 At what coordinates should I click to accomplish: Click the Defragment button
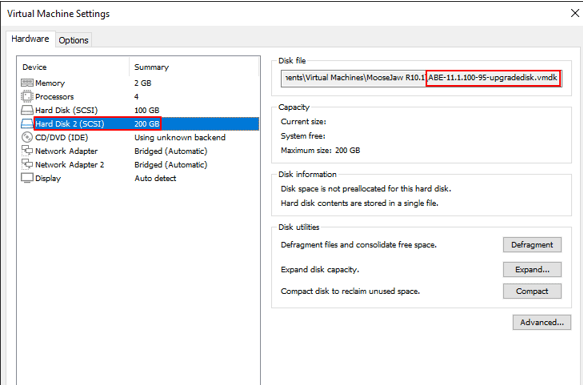pyautogui.click(x=532, y=245)
